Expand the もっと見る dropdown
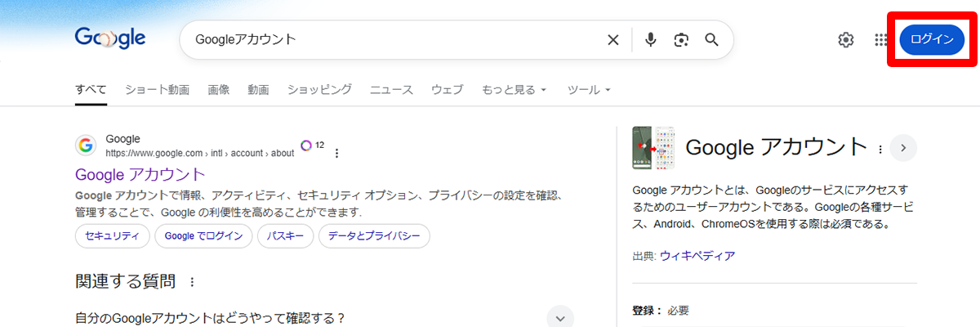The height and width of the screenshot is (327, 980). point(514,89)
